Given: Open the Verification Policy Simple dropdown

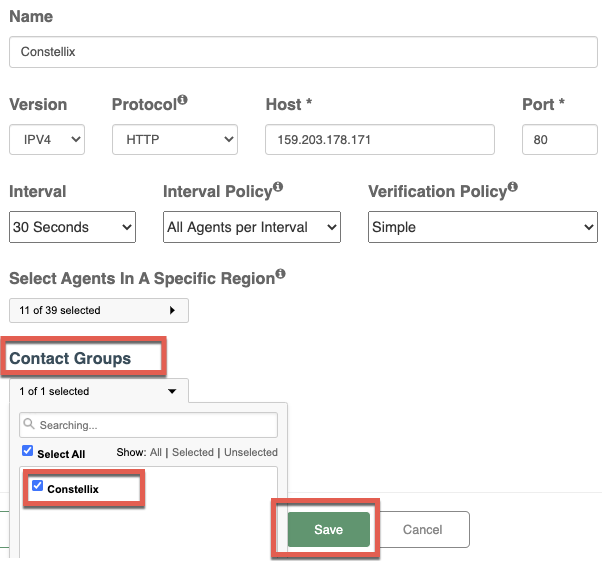Looking at the screenshot, I should click(483, 227).
